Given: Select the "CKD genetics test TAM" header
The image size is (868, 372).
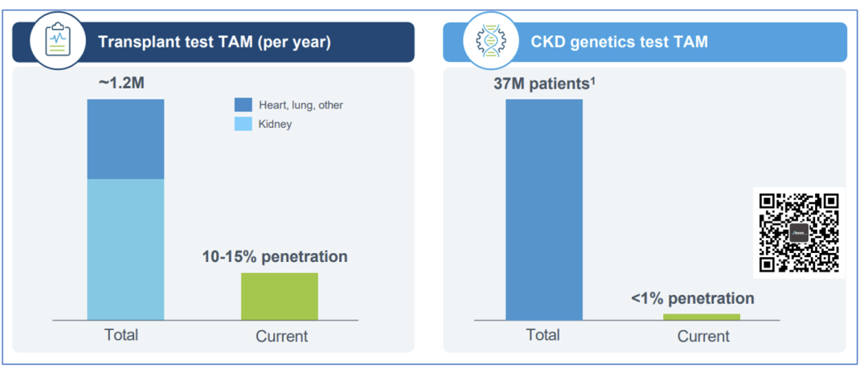Looking at the screenshot, I should (619, 42).
